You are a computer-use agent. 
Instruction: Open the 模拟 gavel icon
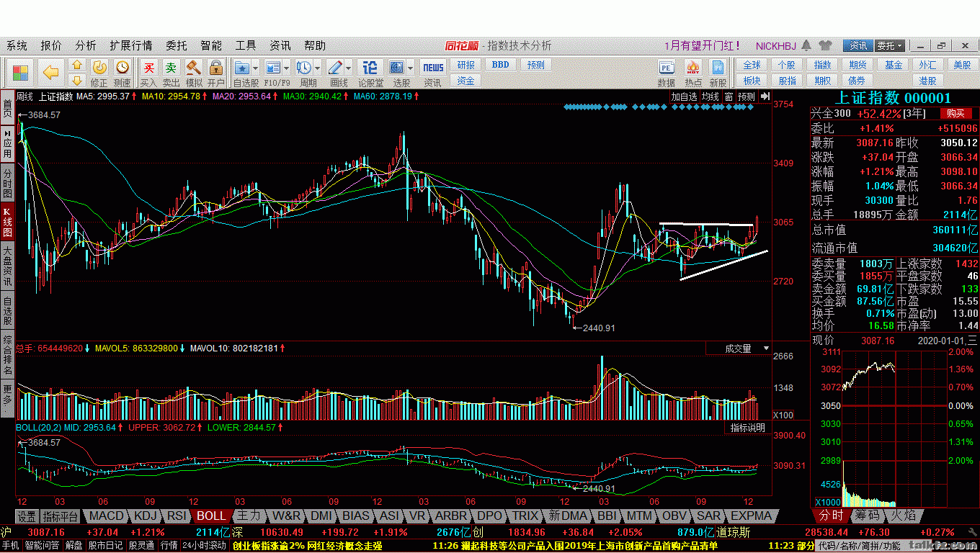coord(193,68)
